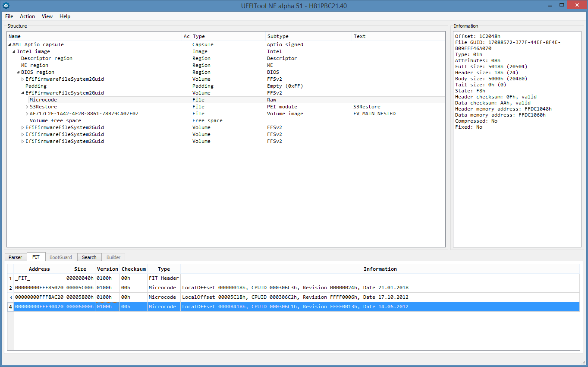Open the File menu
Screen dimensions: 588x367
tap(9, 16)
